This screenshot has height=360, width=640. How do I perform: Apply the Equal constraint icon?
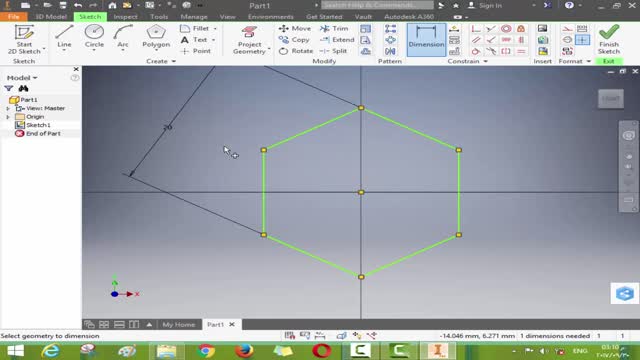521,51
